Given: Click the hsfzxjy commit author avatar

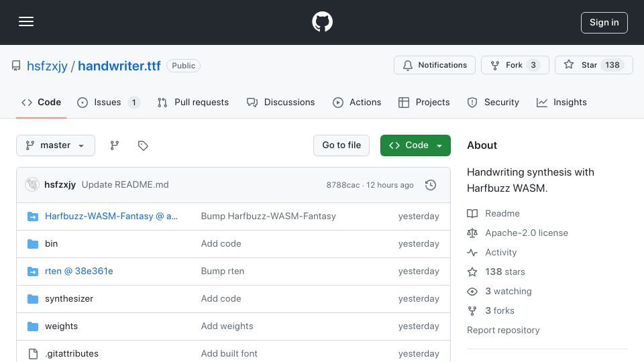Looking at the screenshot, I should [32, 185].
